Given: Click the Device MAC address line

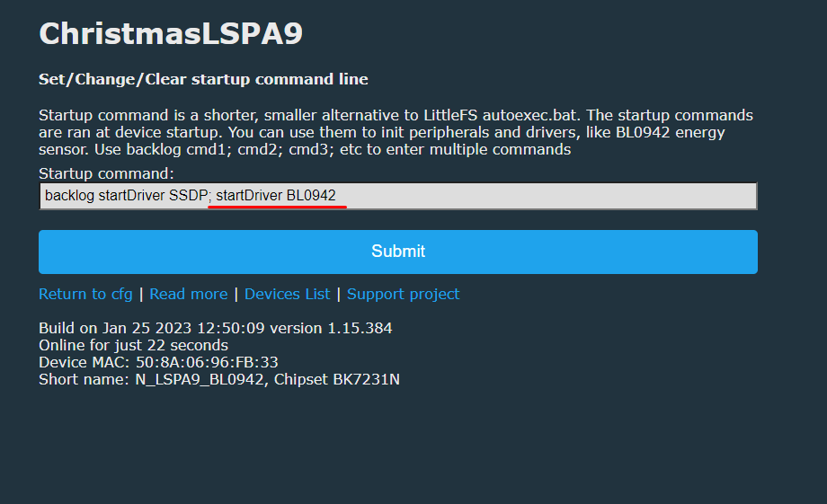Looking at the screenshot, I should click(158, 362).
